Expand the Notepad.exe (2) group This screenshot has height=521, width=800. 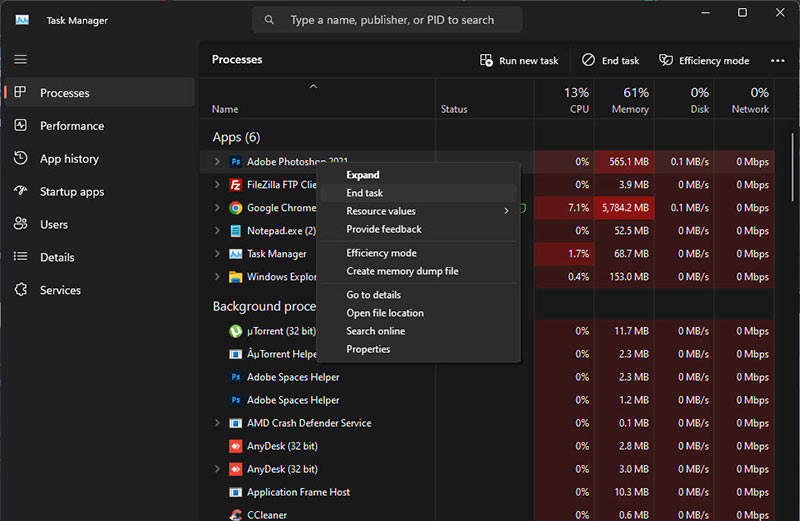217,231
